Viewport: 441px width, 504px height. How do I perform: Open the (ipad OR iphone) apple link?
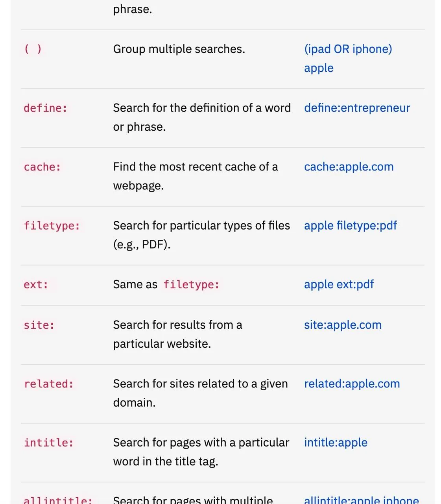(x=348, y=58)
